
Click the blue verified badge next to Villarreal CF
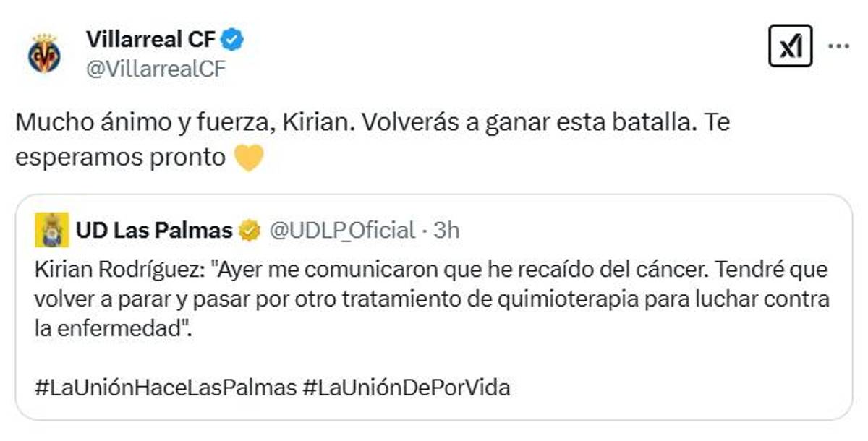[x=233, y=40]
